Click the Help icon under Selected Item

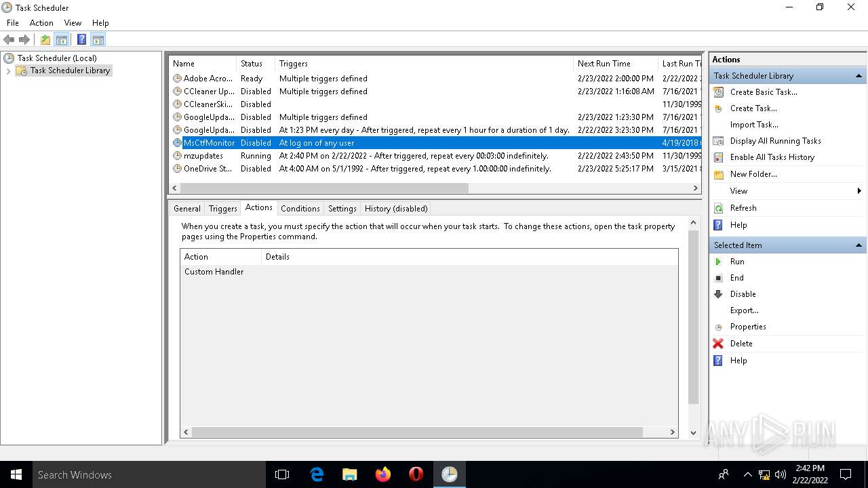pos(719,361)
